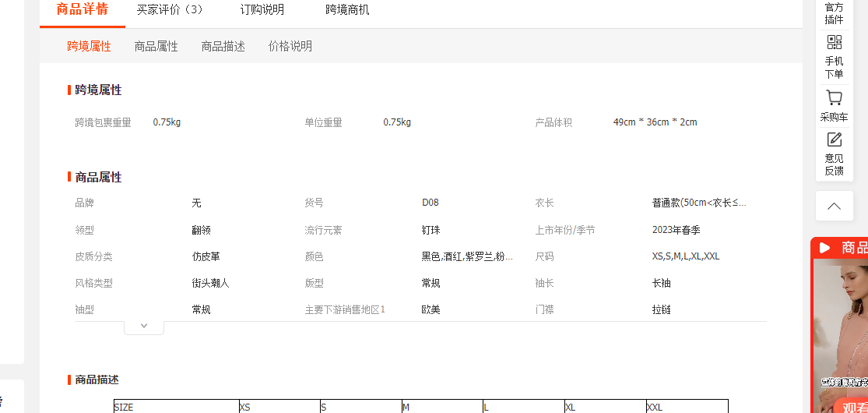Switch to the 商品详情 tab
Viewport: 868px width, 413px height.
(x=82, y=9)
